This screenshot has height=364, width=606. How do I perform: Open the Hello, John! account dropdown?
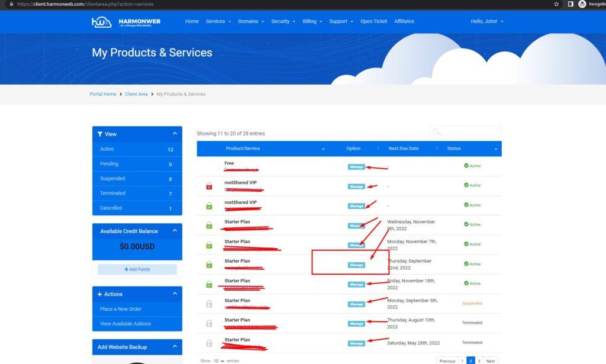(x=487, y=21)
